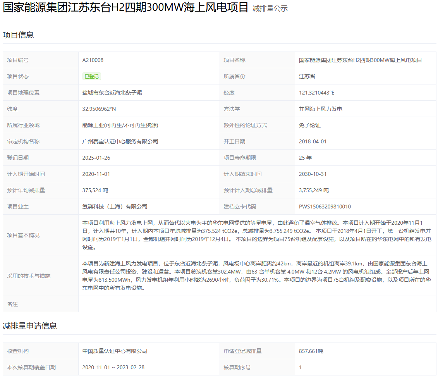
Task: Select the crediting start date 2020-11-01
Action: tap(96, 174)
